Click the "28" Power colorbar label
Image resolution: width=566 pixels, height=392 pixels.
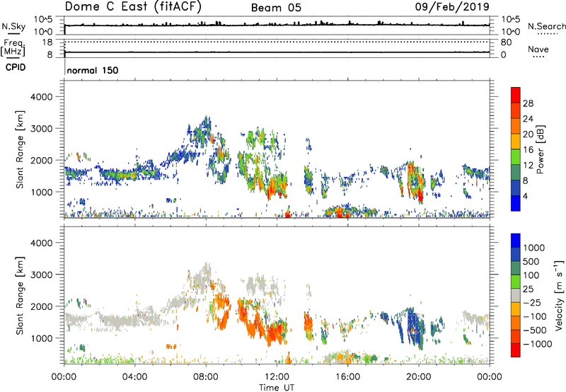point(528,103)
